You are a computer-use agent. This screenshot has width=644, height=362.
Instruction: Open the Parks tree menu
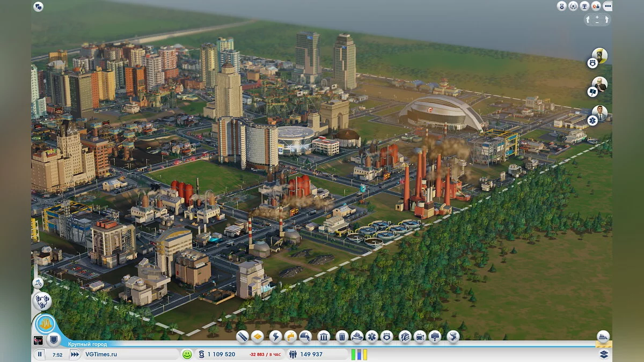tap(435, 337)
